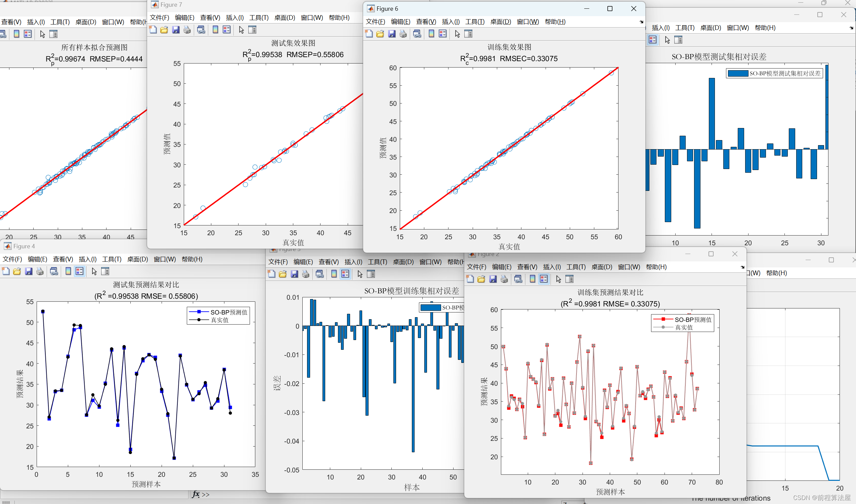The width and height of the screenshot is (856, 504).
Task: Click dock arrow at Figure 6 menu bar right
Action: (x=641, y=22)
